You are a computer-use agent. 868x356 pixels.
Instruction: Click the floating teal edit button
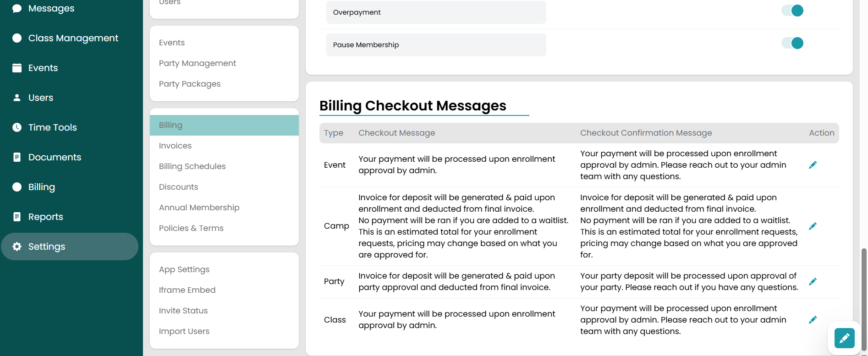(844, 339)
